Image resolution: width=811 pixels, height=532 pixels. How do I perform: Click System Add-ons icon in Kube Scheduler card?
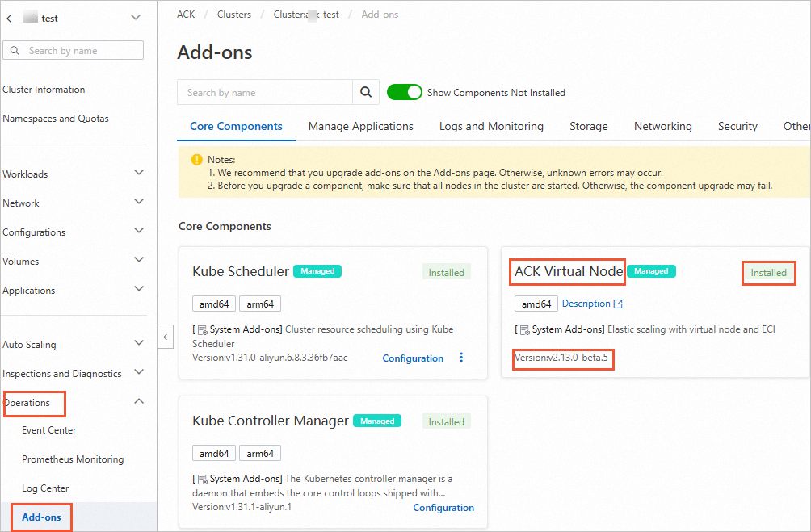203,330
